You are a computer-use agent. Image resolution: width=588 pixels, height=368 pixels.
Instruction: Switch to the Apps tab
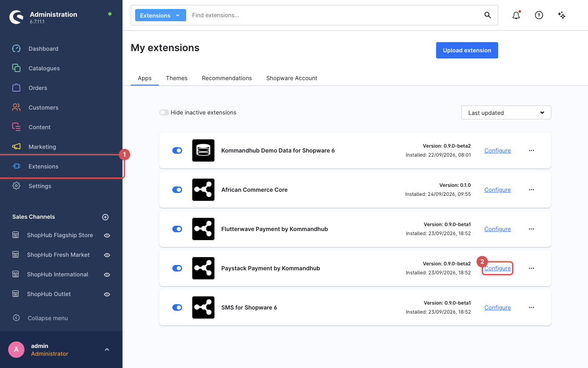pyautogui.click(x=145, y=78)
